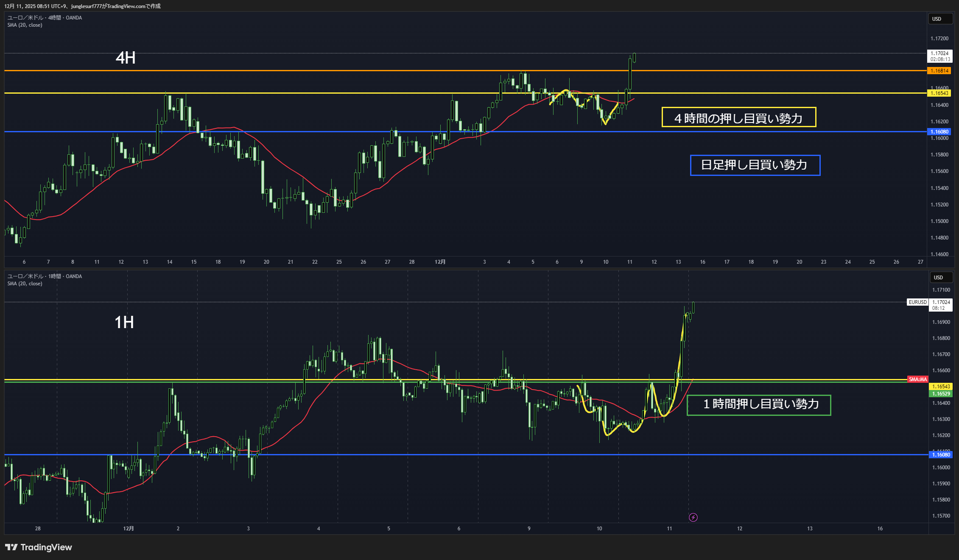Click the TradingView logo at bottom left
Image resolution: width=959 pixels, height=560 pixels.
(x=38, y=547)
